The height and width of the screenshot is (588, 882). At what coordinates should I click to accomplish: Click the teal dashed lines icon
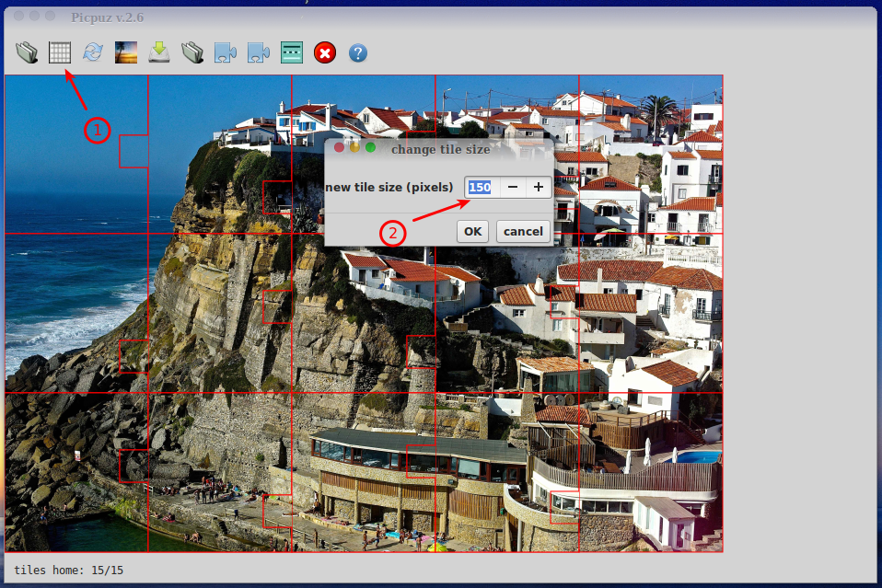tap(292, 52)
